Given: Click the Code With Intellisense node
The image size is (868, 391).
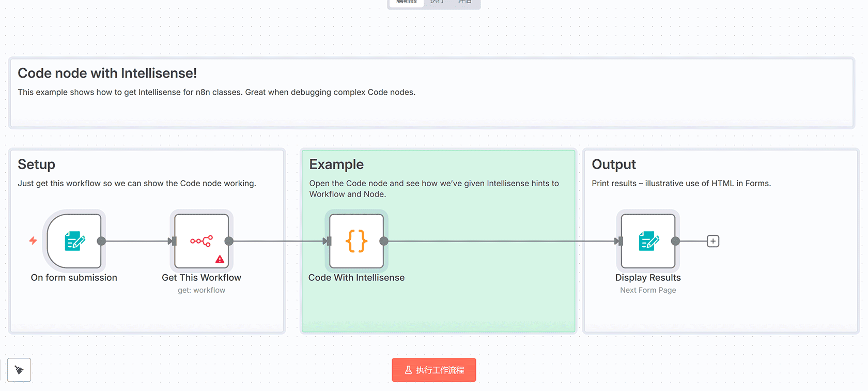Looking at the screenshot, I should click(357, 241).
